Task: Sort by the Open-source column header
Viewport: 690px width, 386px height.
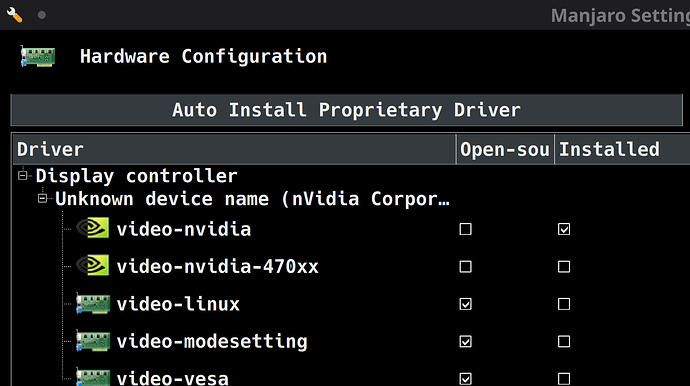Action: pos(505,149)
